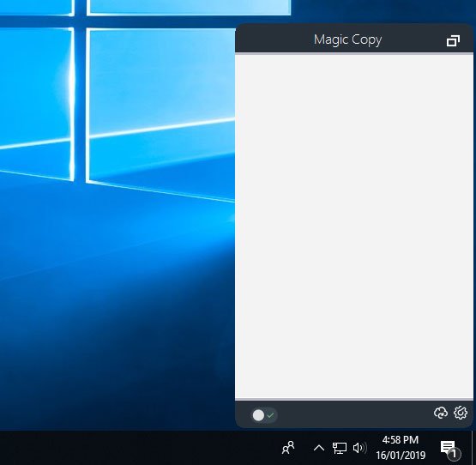Click the Magic Copy title bar text

(348, 39)
